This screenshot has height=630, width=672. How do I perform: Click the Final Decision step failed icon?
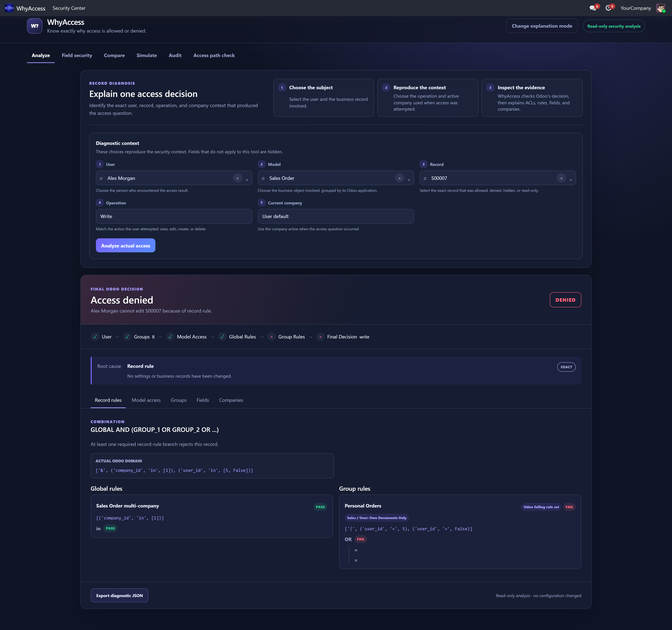(320, 337)
